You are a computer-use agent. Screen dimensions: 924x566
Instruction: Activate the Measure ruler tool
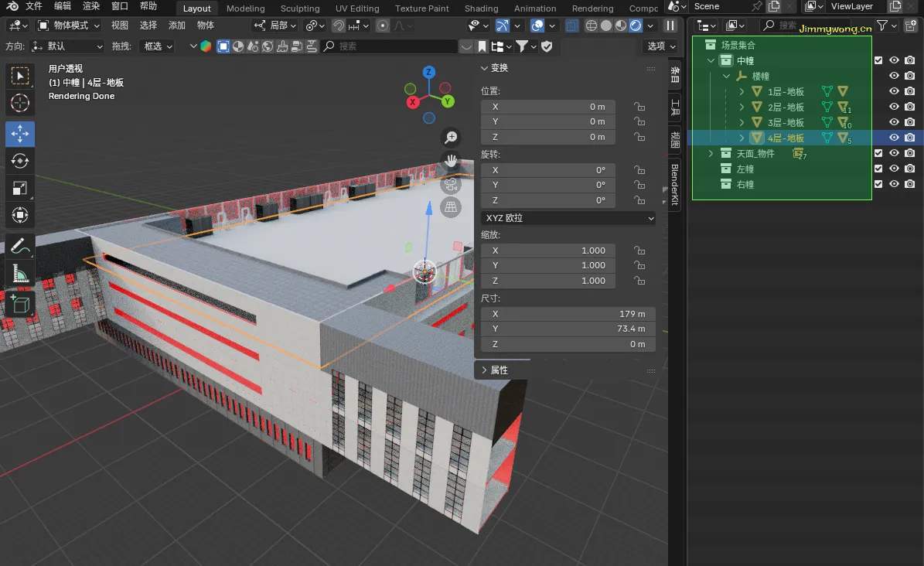tap(20, 274)
